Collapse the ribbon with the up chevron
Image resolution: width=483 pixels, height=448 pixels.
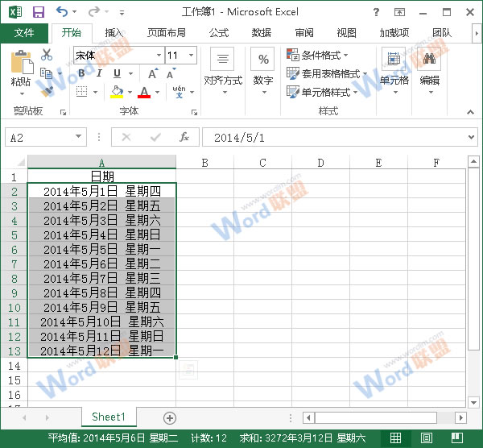click(x=470, y=112)
